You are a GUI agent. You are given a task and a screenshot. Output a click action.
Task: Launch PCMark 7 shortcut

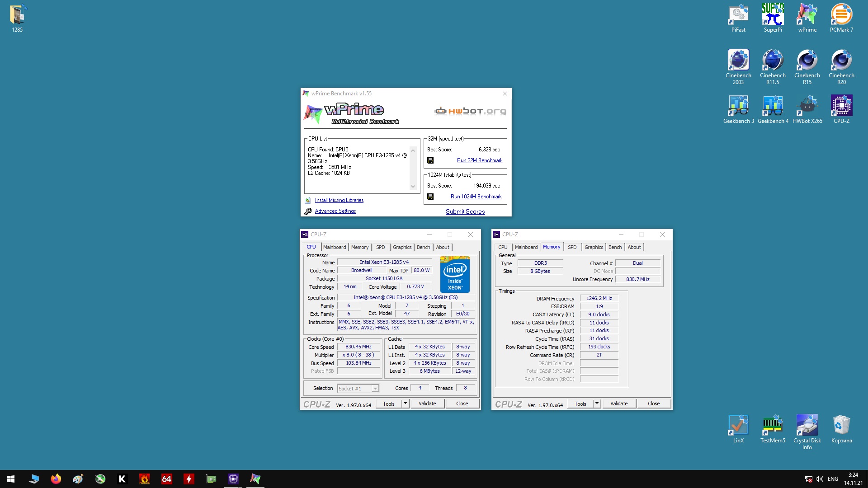841,18
